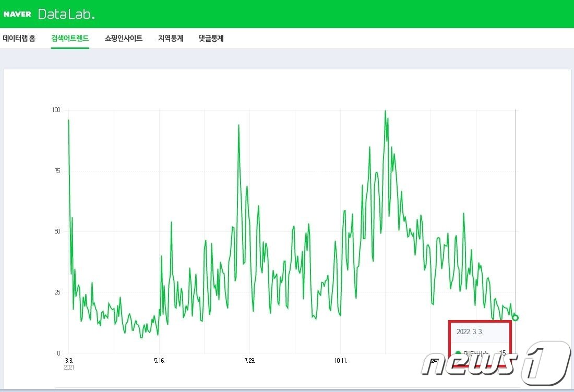Click the 10.11 x-axis label
Screen dimensions: 574x392
[342, 360]
